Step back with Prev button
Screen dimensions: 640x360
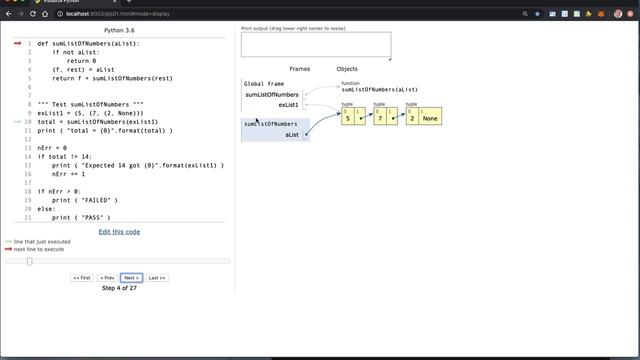point(107,278)
